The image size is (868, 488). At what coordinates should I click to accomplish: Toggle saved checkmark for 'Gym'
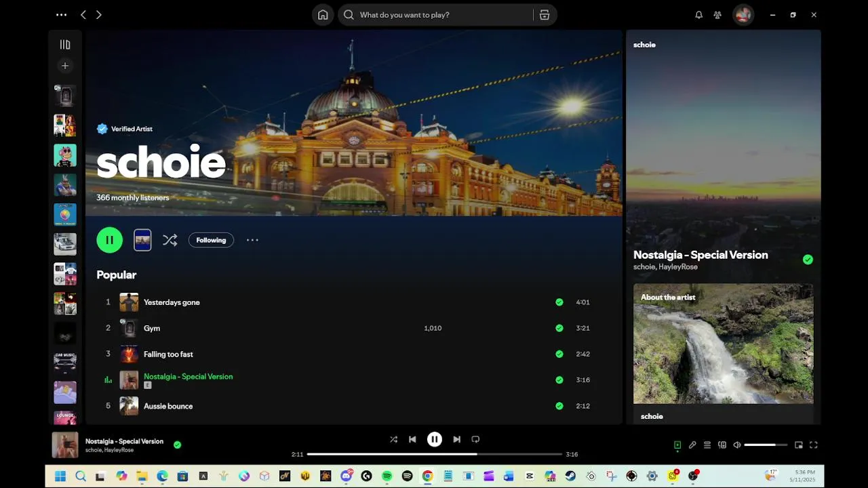(x=559, y=328)
